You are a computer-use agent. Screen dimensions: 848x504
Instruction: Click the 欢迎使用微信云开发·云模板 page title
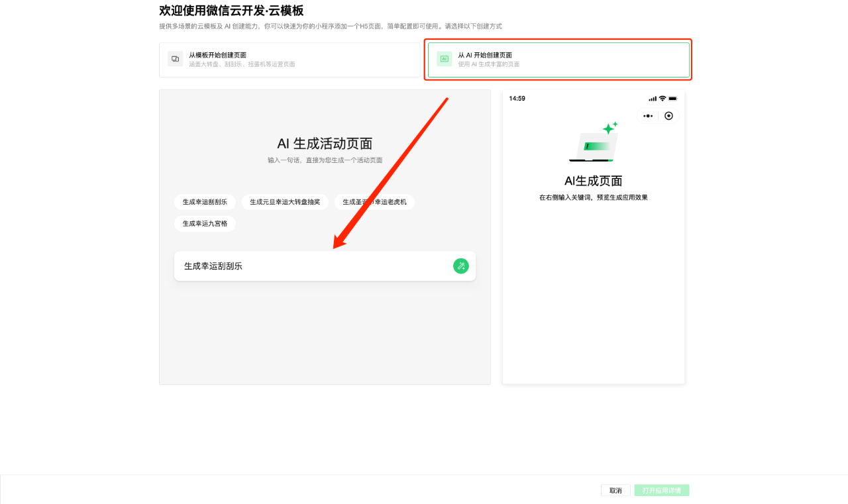tap(231, 11)
